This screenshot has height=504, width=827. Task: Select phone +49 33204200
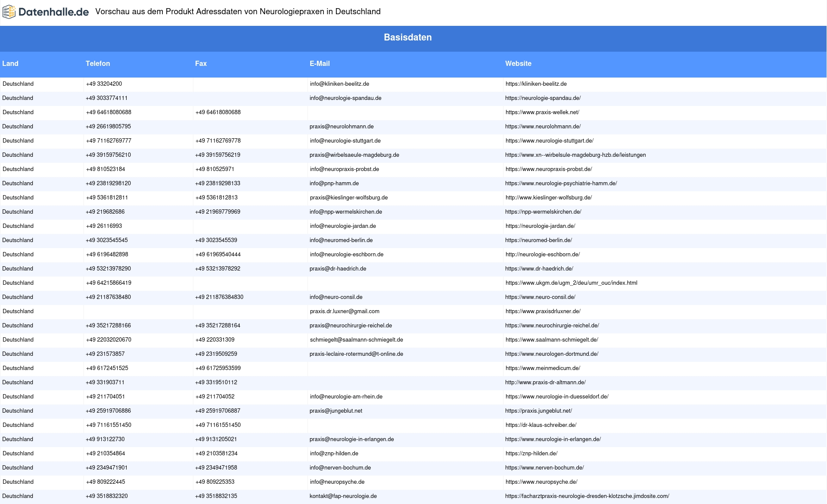tap(104, 84)
